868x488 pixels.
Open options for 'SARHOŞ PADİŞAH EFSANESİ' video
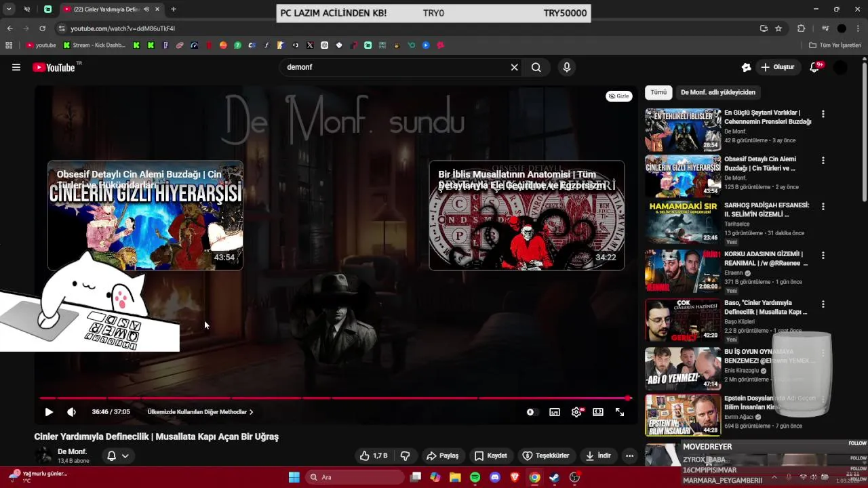point(823,207)
